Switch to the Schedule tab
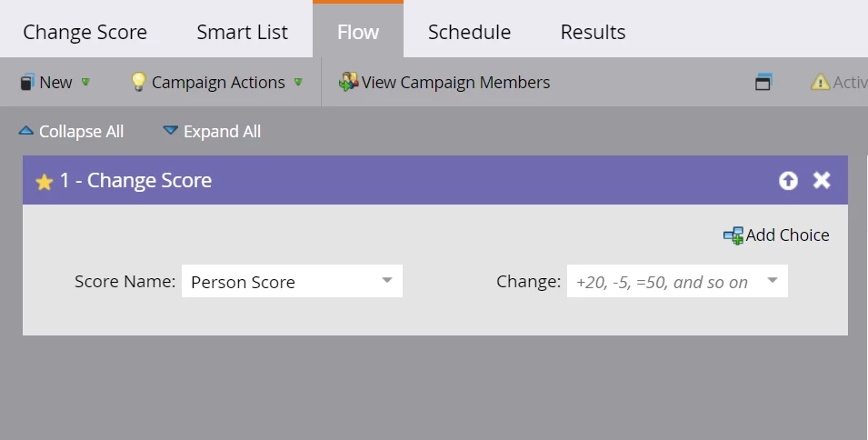Image resolution: width=868 pixels, height=440 pixels. (x=469, y=32)
